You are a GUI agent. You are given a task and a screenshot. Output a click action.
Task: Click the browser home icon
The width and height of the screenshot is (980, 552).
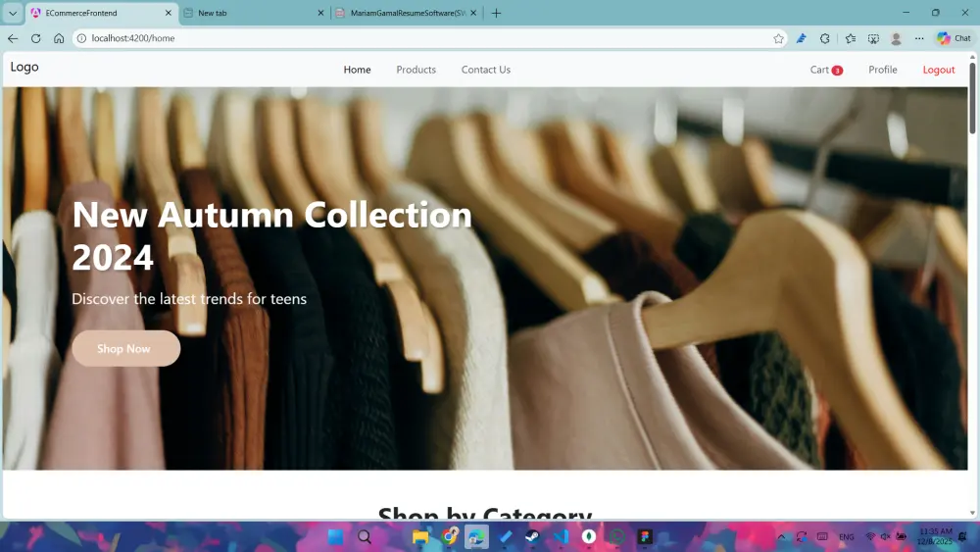[59, 38]
